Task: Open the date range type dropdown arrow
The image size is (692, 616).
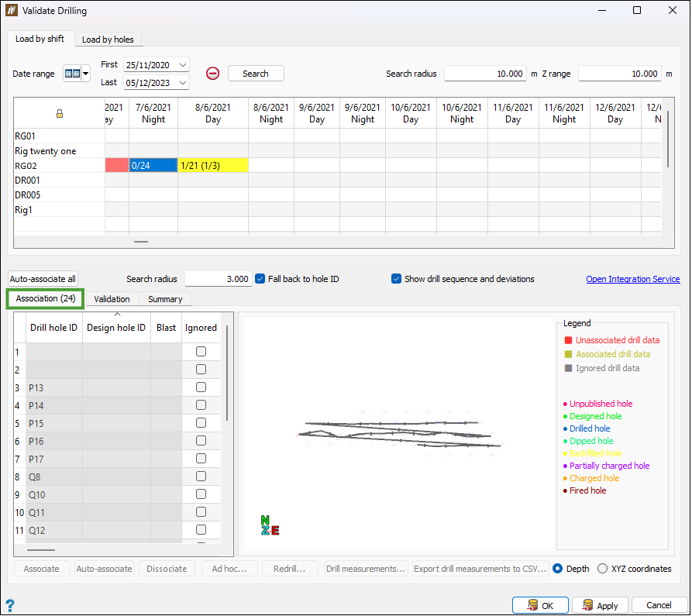Action: [x=86, y=74]
